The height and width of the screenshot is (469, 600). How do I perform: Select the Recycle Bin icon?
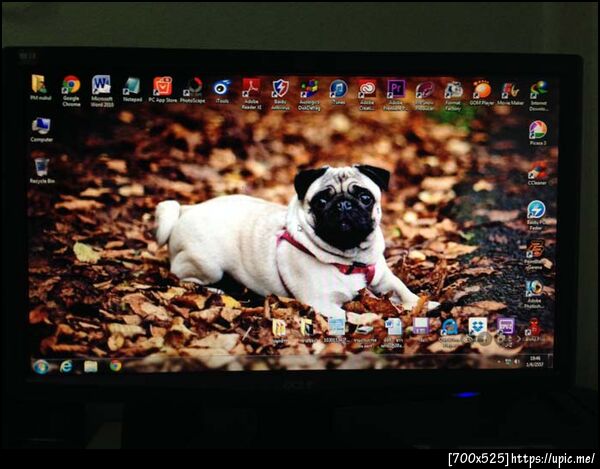click(x=42, y=171)
